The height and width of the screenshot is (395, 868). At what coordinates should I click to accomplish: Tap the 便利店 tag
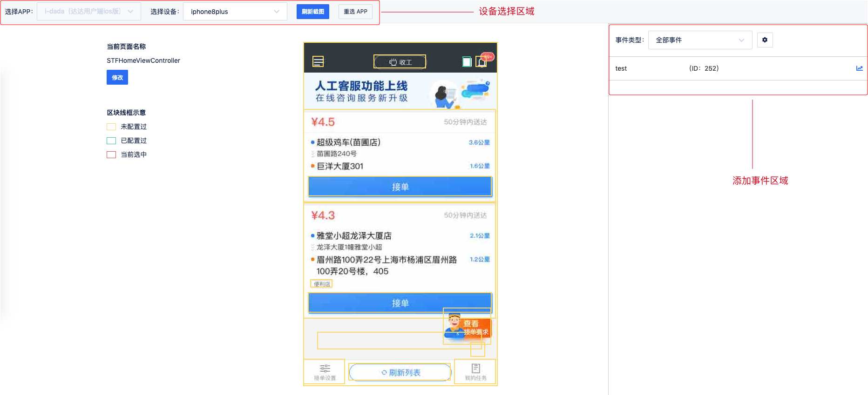(x=321, y=284)
